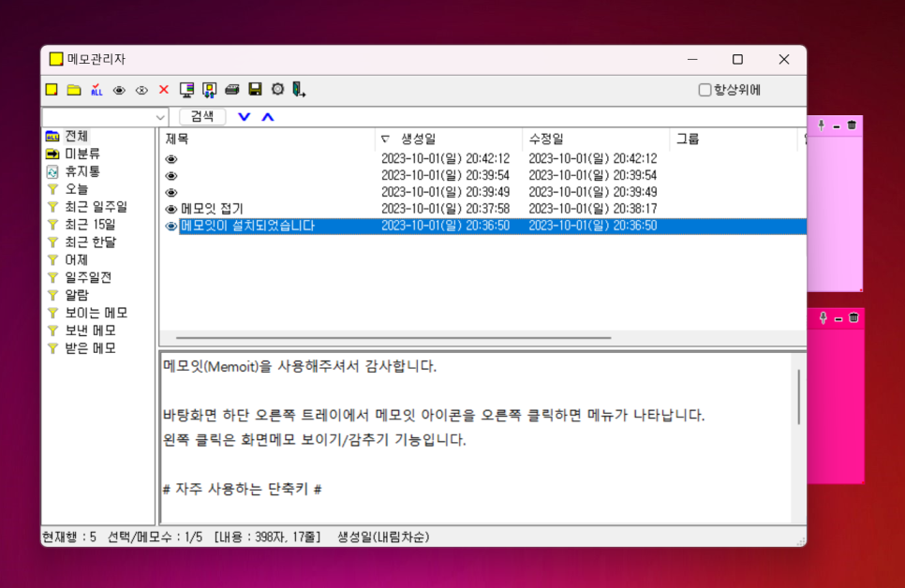Image resolution: width=905 pixels, height=588 pixels.
Task: Click the select ALL checkmark icon
Action: click(96, 90)
